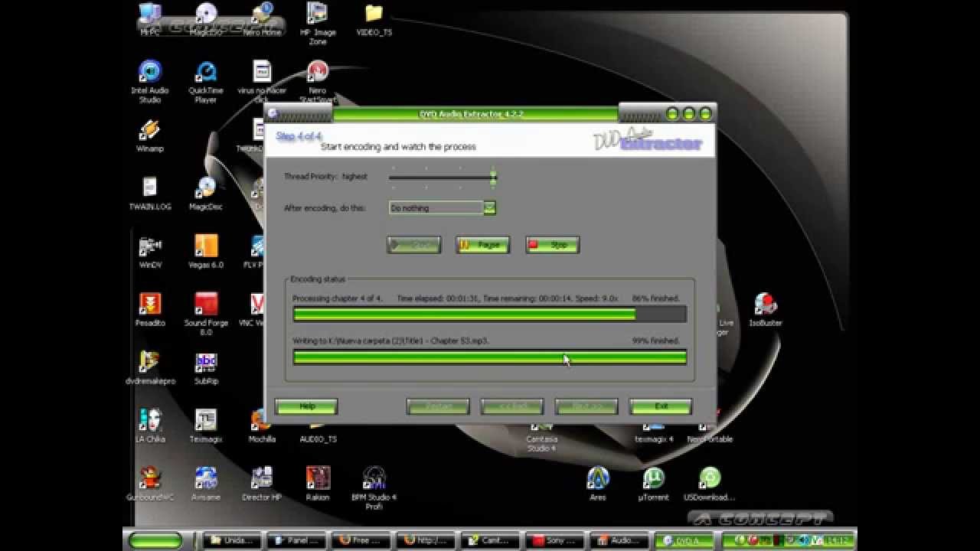Viewport: 980px width, 551px height.
Task: Switch to the Unida... taskbar window
Action: click(231, 540)
